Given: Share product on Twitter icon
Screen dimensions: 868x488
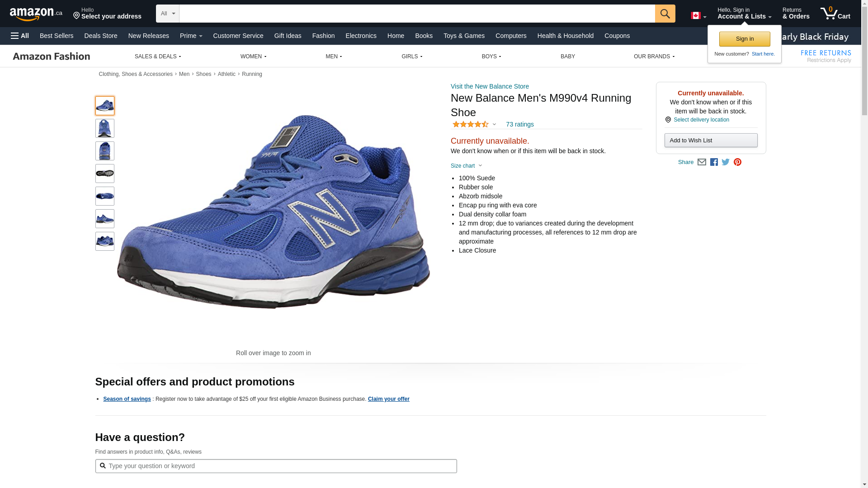Looking at the screenshot, I should click(726, 162).
